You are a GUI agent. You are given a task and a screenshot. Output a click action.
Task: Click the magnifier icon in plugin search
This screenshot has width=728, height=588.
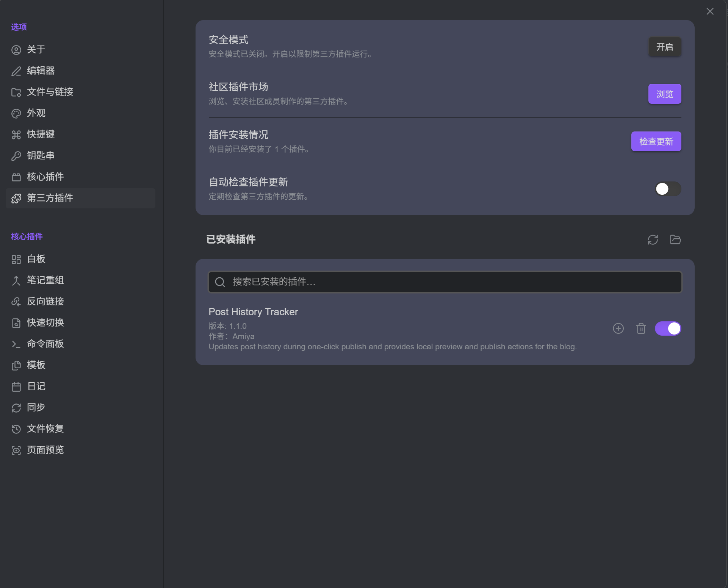[x=220, y=282]
